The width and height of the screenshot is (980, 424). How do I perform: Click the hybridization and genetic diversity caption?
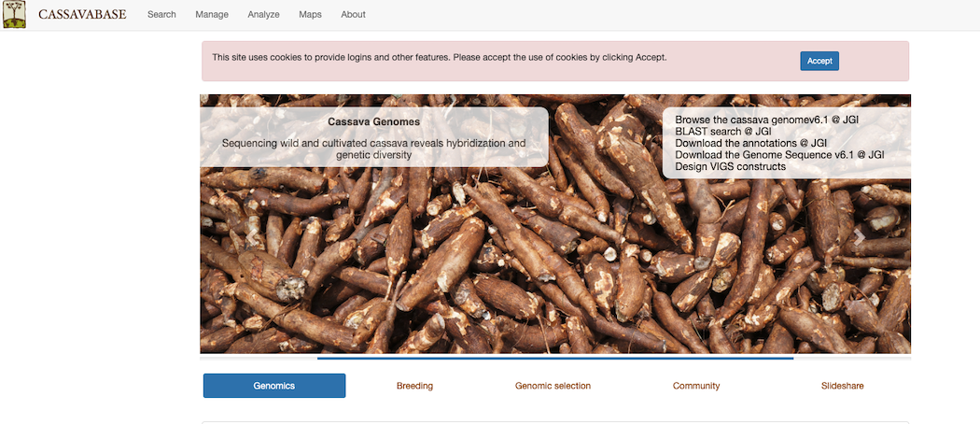pos(373,148)
